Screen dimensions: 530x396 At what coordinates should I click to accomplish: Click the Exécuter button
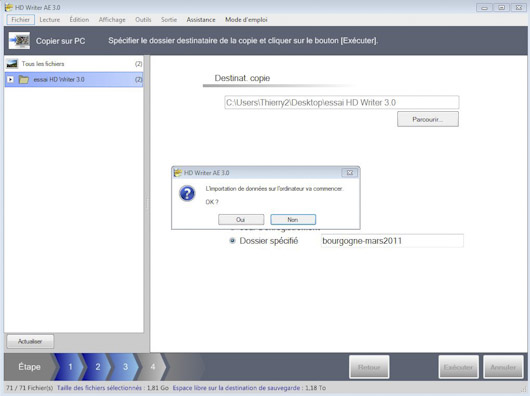(x=458, y=367)
